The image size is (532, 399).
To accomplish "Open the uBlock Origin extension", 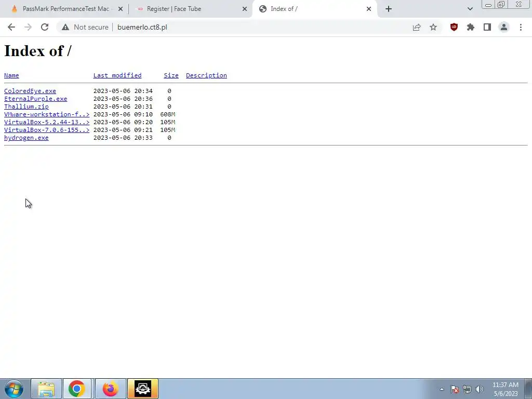I will click(454, 27).
